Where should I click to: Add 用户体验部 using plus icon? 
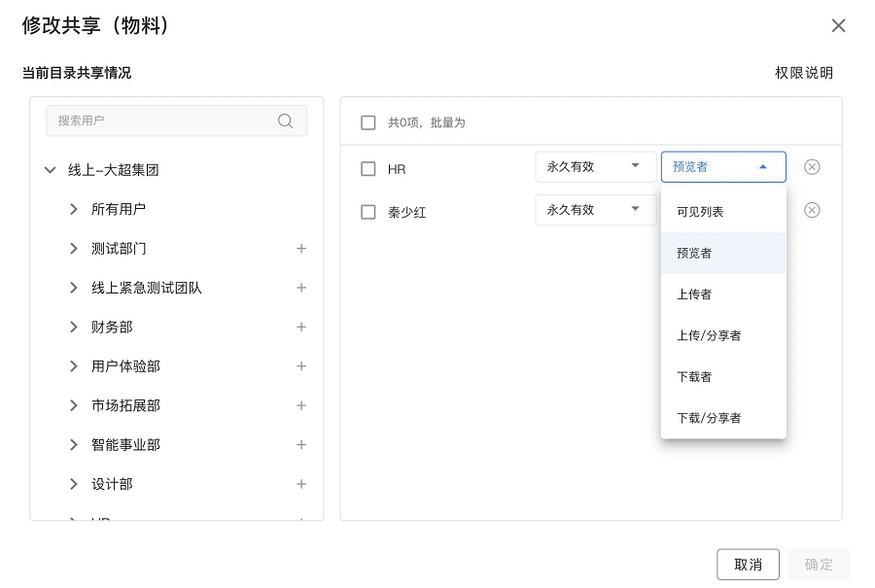tap(301, 366)
